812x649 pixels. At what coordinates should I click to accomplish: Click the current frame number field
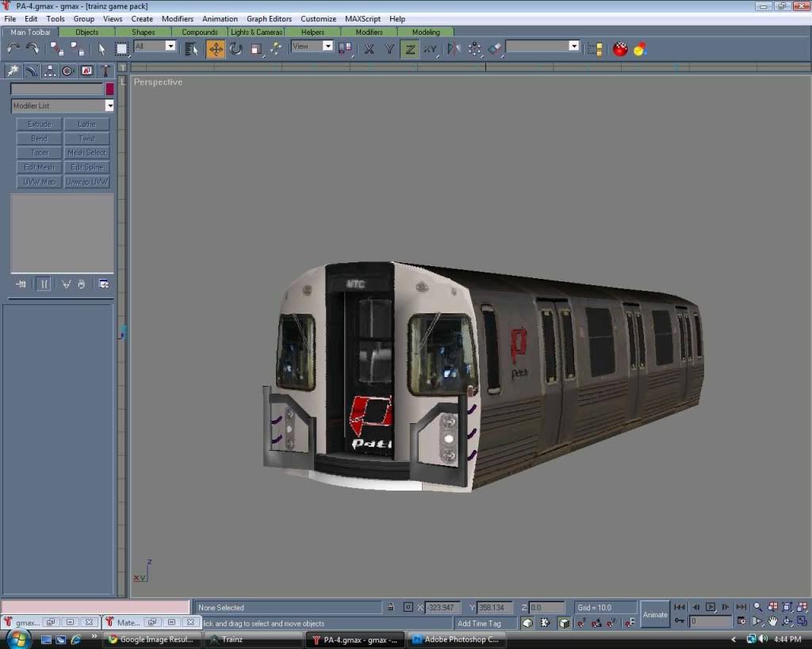710,621
